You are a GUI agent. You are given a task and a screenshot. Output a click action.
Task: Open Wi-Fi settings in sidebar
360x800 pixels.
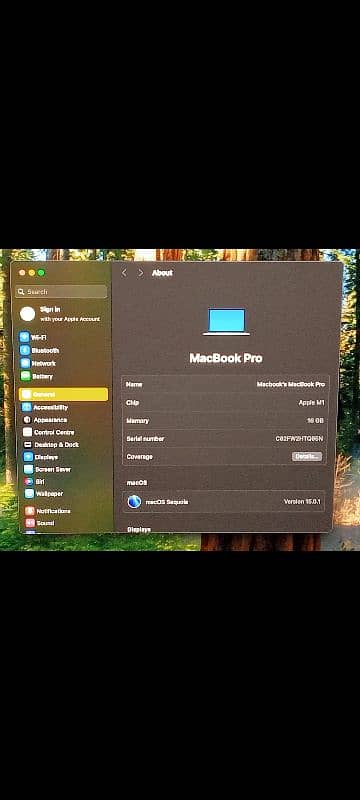click(34, 337)
